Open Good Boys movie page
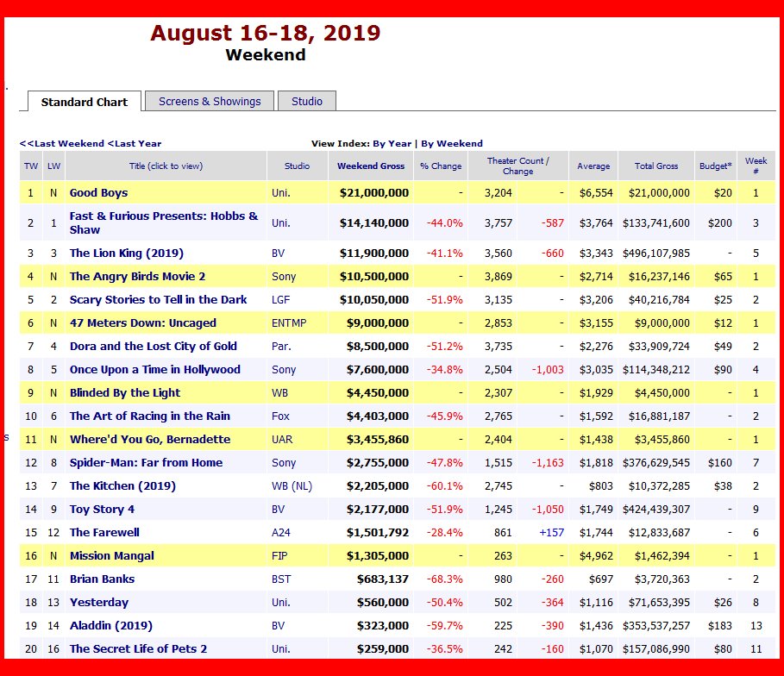The image size is (784, 676). 98,193
